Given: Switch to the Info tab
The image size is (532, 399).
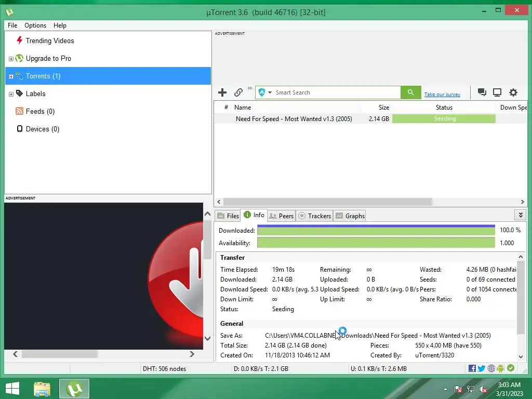Looking at the screenshot, I should tap(254, 215).
